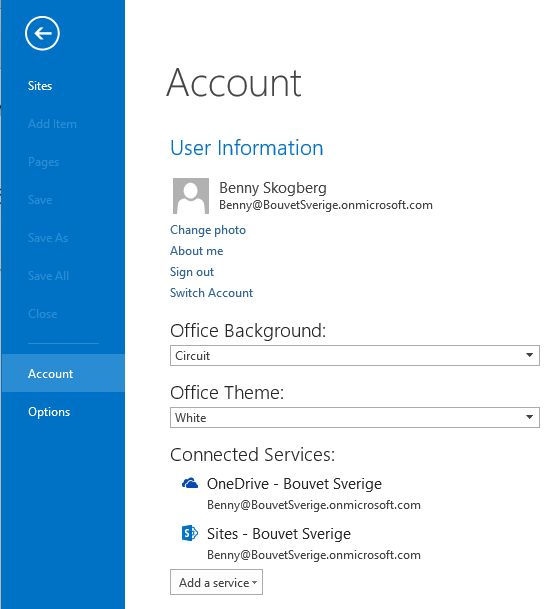Choose Save As in the sidebar
552x609 pixels.
48,238
